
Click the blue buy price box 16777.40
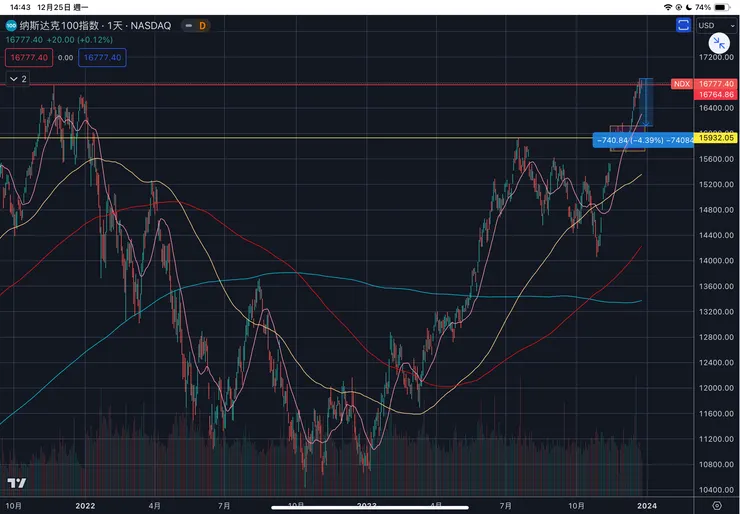(x=102, y=58)
